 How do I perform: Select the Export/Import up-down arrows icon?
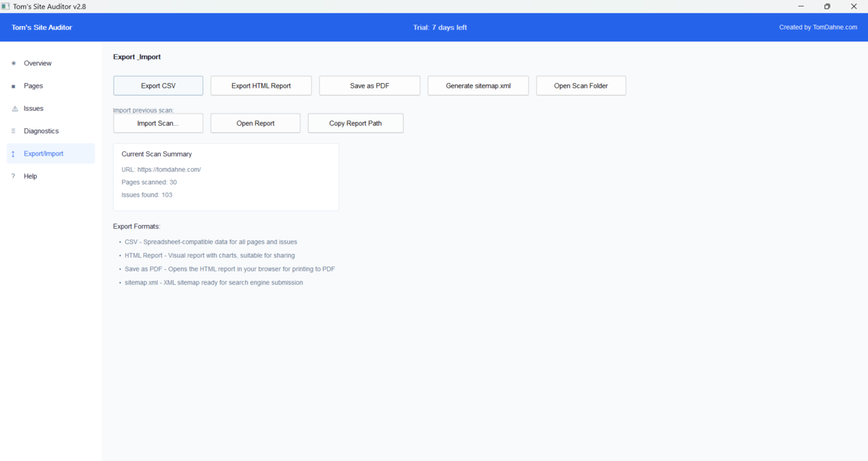(x=13, y=153)
